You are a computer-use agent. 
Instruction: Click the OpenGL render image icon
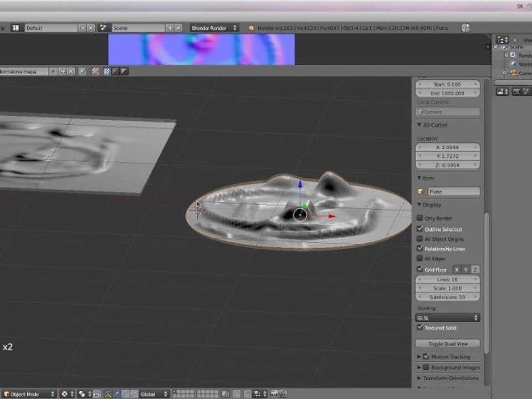pyautogui.click(x=274, y=394)
